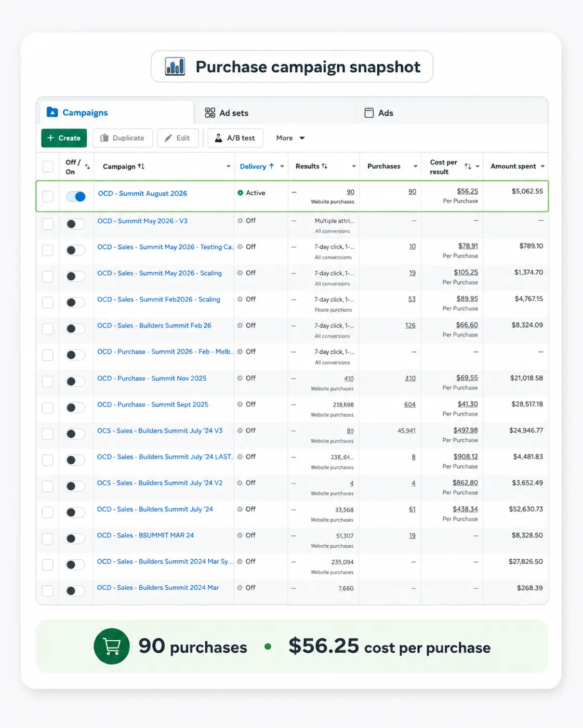The image size is (583, 728).
Task: Click the Purchases column header label
Action: point(383,166)
